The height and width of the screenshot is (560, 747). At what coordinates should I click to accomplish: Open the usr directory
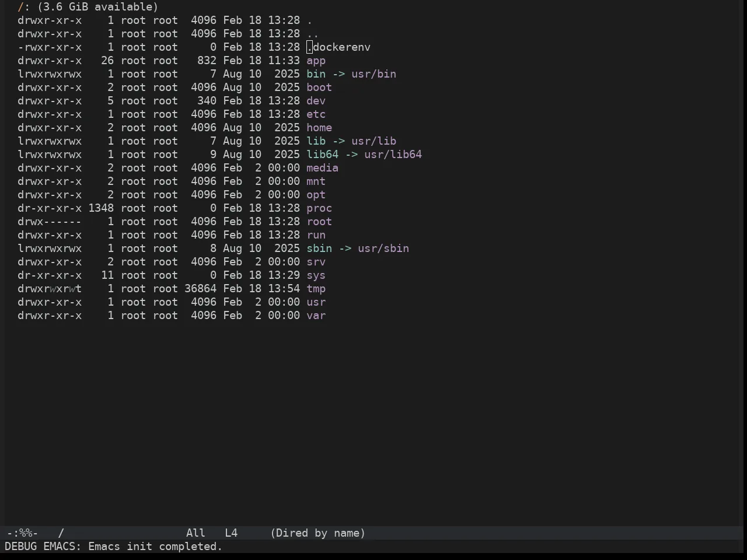pyautogui.click(x=316, y=302)
